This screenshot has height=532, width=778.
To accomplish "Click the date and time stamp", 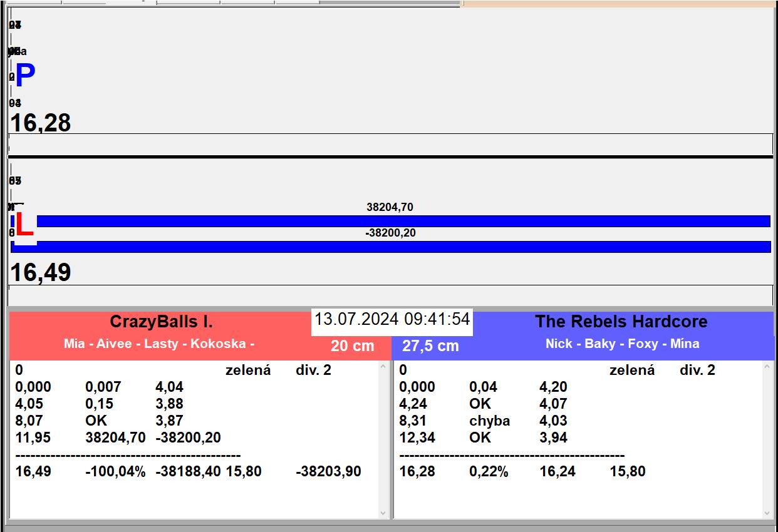I will point(392,319).
